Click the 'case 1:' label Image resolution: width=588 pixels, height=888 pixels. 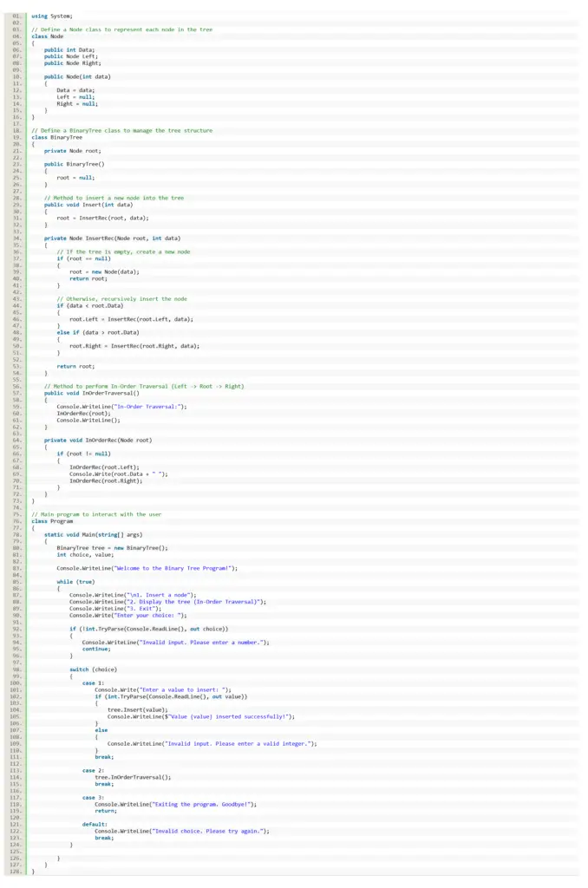coord(93,683)
